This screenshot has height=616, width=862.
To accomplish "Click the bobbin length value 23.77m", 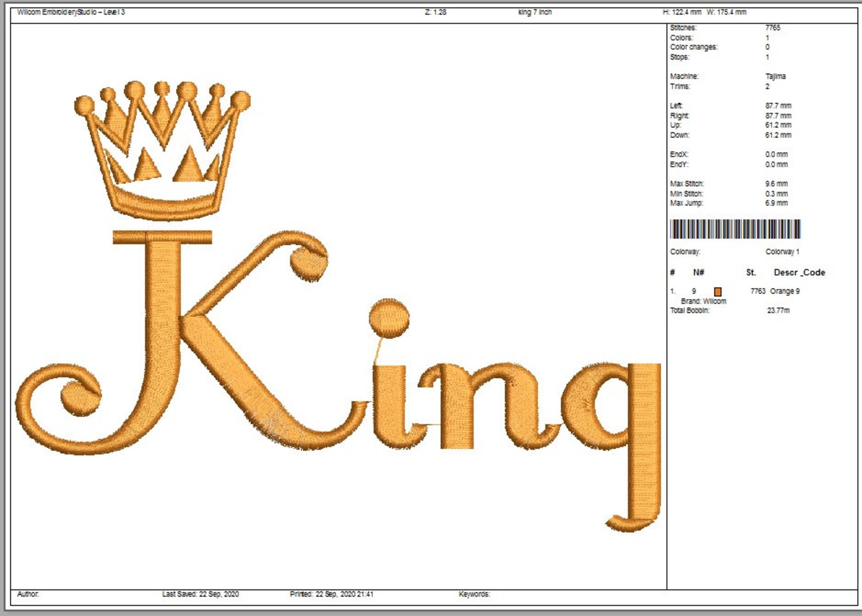I will [x=778, y=310].
